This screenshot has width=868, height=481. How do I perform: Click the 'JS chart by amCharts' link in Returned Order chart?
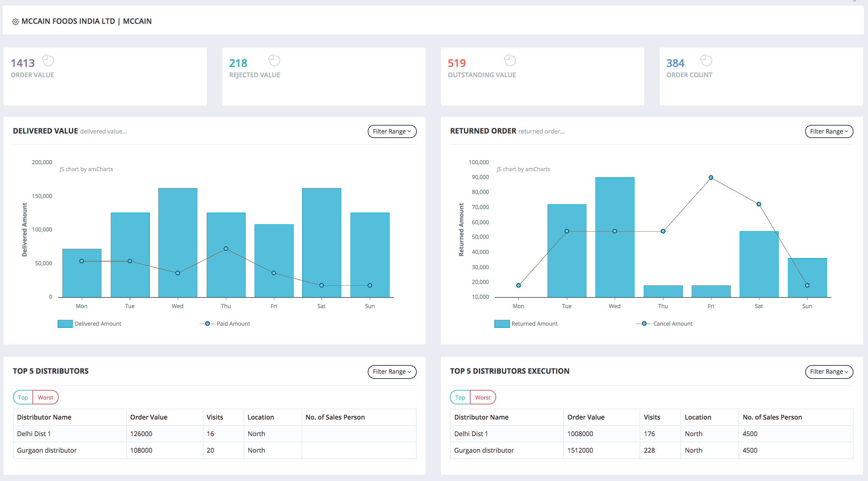[523, 169]
